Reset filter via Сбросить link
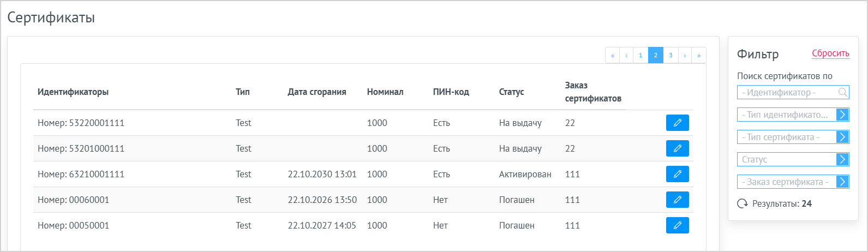The height and width of the screenshot is (252, 868). coord(830,53)
